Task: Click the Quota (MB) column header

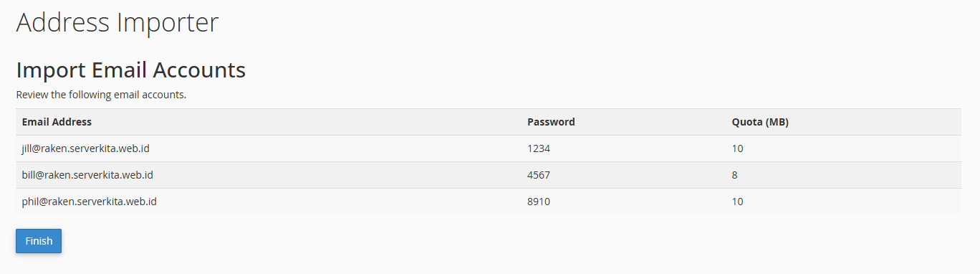Action: point(760,122)
